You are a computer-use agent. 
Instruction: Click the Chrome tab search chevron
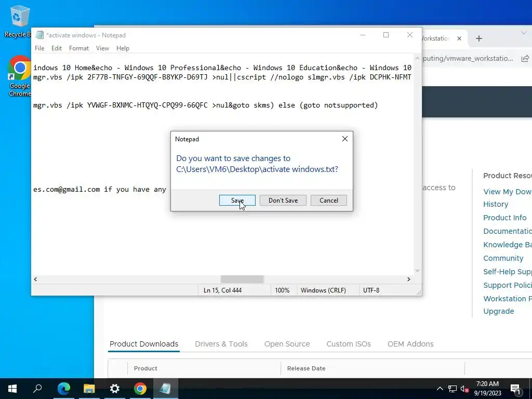pos(523,33)
